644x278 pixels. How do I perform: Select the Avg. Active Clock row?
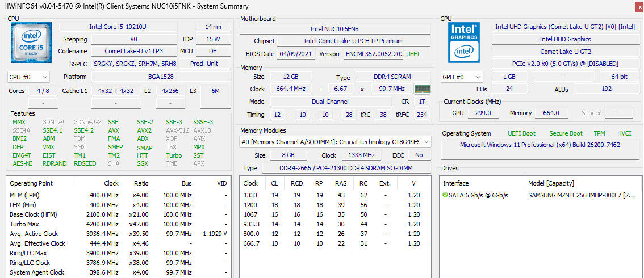tap(118, 234)
